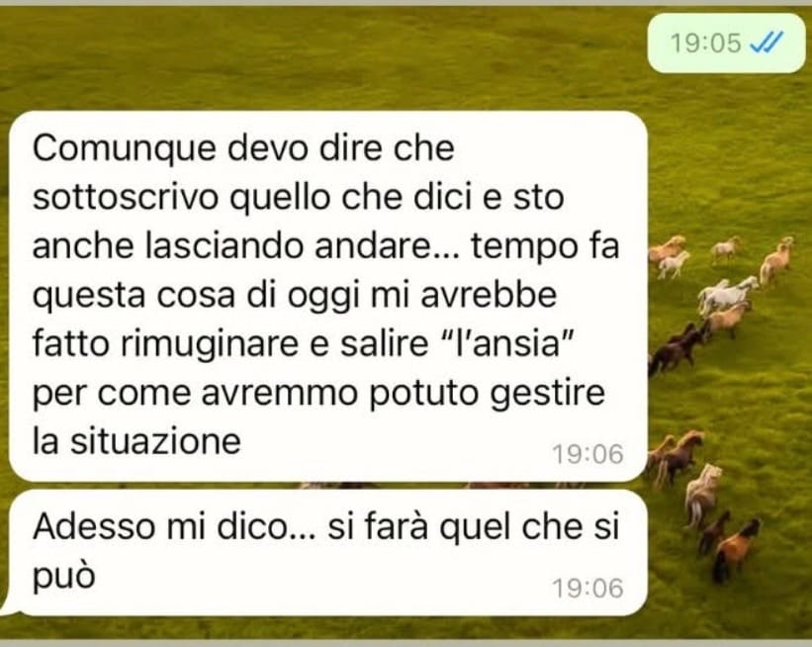The width and height of the screenshot is (812, 647).
Task: Tap "si farà quel che si" text
Action: (474, 527)
